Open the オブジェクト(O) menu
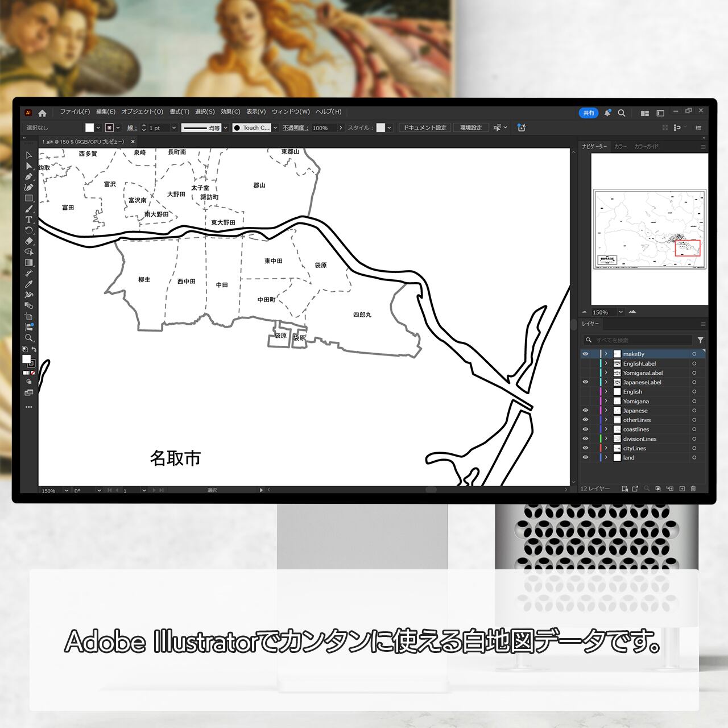This screenshot has height=728, width=728. click(142, 112)
